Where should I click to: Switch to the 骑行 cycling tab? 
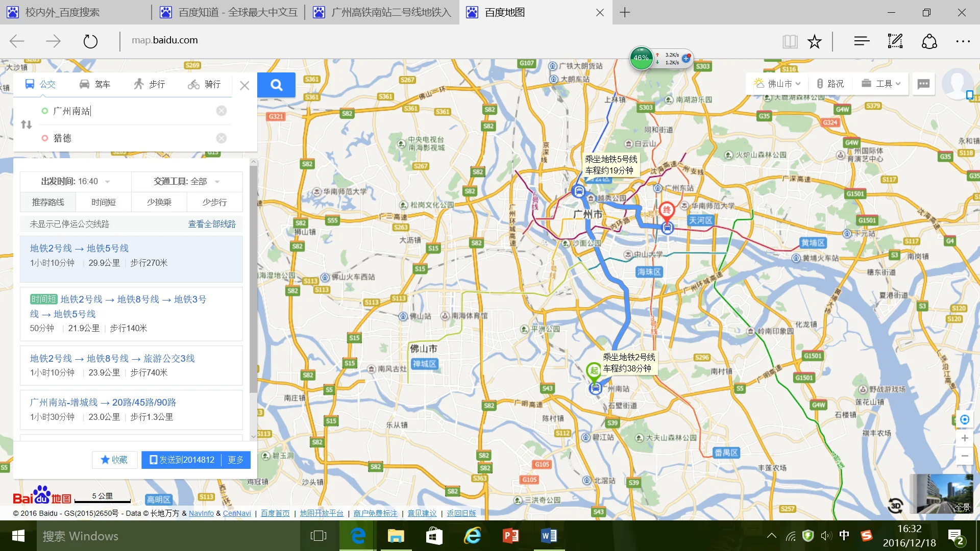click(x=204, y=84)
